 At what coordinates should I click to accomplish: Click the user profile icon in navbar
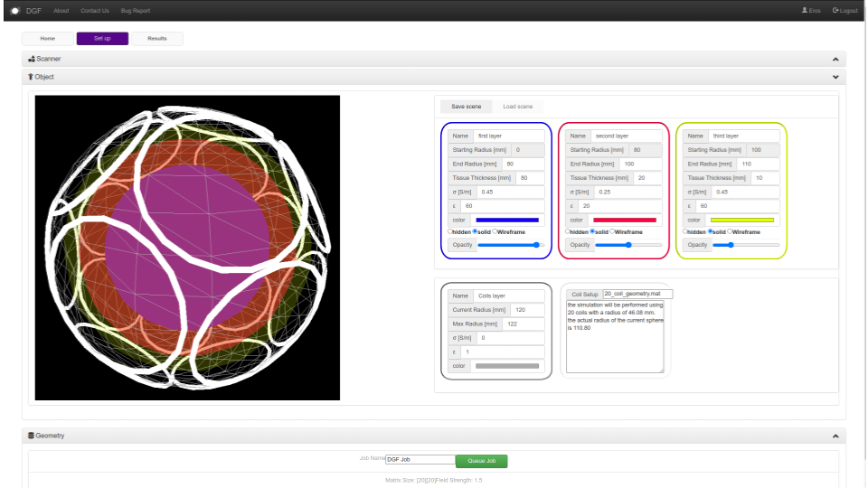pos(804,10)
